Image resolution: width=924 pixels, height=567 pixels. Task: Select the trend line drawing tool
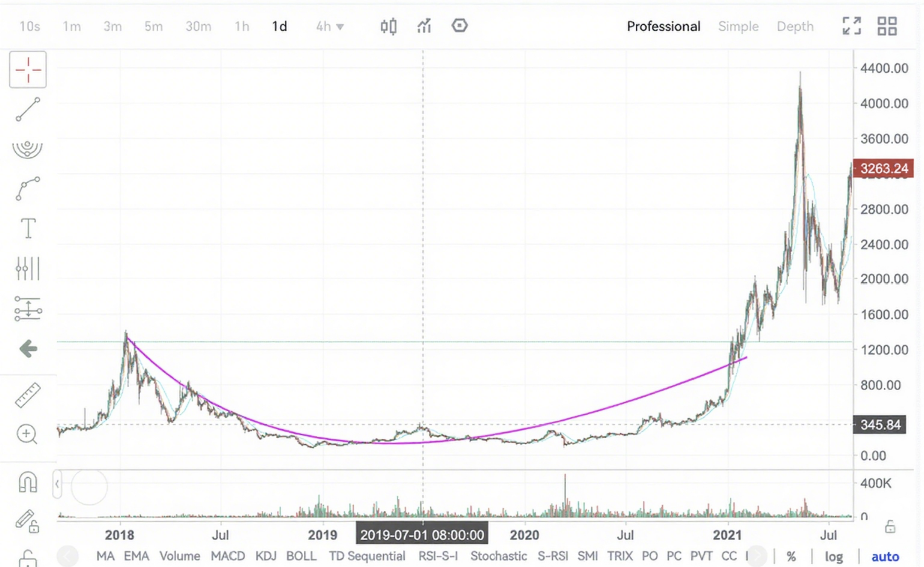[28, 109]
